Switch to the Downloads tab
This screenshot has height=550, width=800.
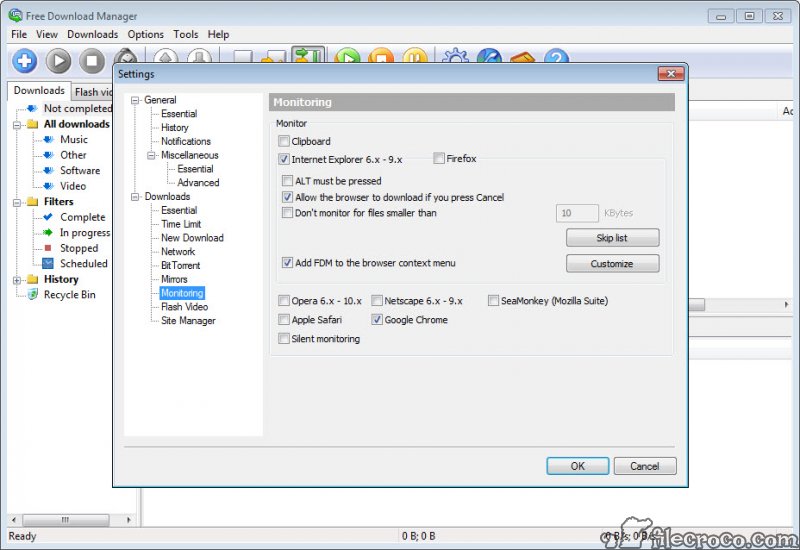pyautogui.click(x=39, y=90)
